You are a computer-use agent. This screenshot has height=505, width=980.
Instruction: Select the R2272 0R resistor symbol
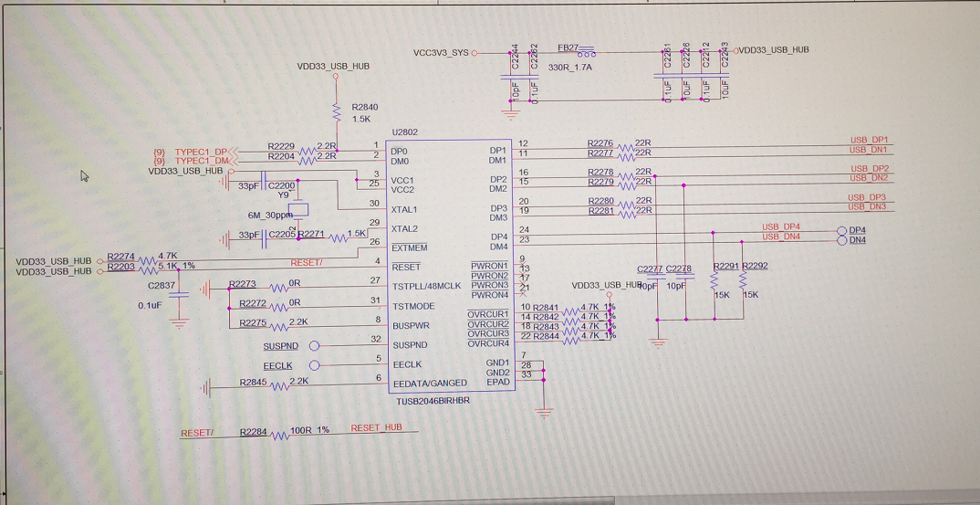click(279, 308)
